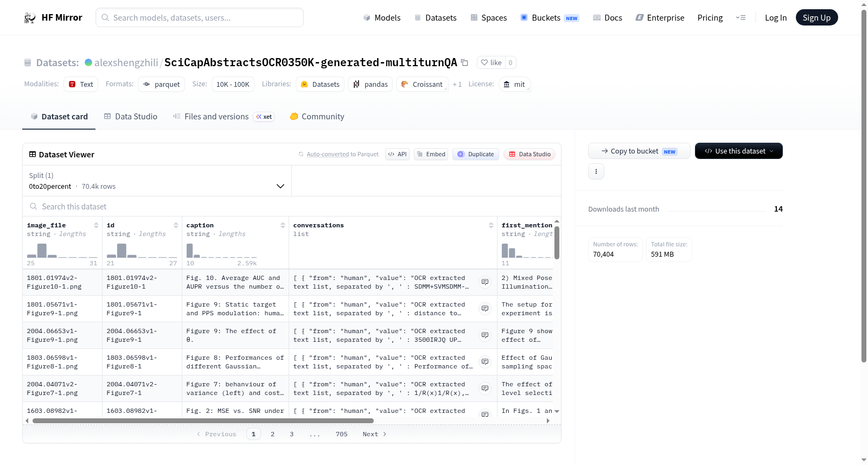This screenshot has height=465, width=868.
Task: Focus the Search this dataset field
Action: (292, 206)
